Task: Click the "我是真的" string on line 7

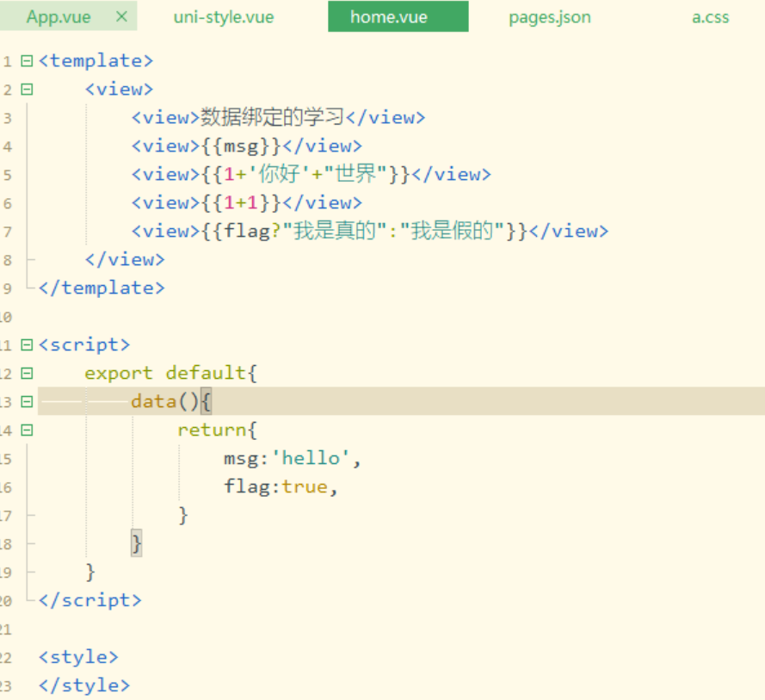Action: coord(336,231)
